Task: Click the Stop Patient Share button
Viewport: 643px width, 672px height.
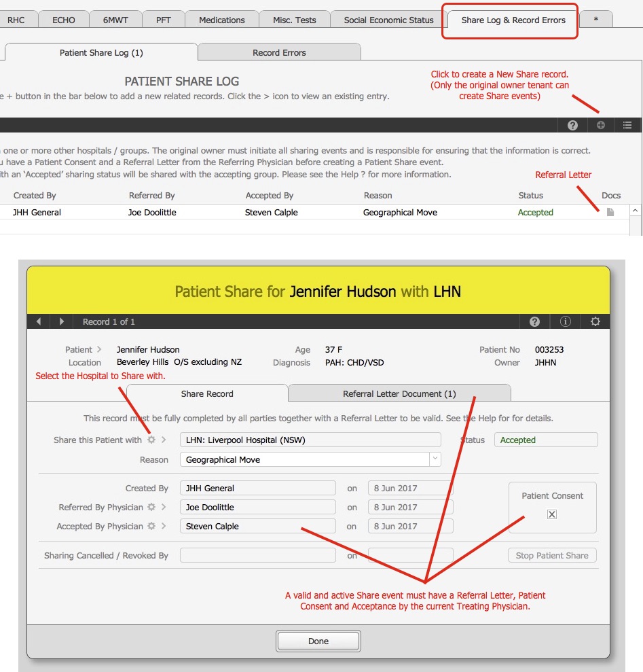Action: click(551, 555)
